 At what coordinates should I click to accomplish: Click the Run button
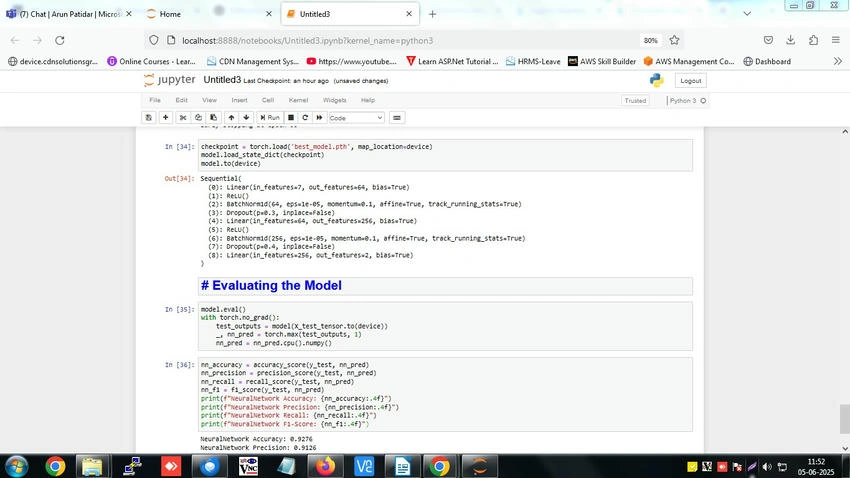pyautogui.click(x=269, y=118)
